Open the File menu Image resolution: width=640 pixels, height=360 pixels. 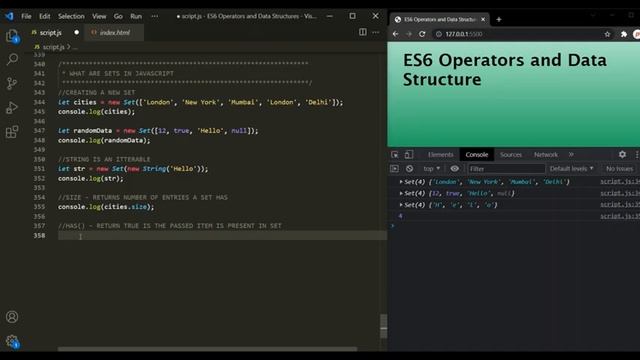tap(26, 16)
